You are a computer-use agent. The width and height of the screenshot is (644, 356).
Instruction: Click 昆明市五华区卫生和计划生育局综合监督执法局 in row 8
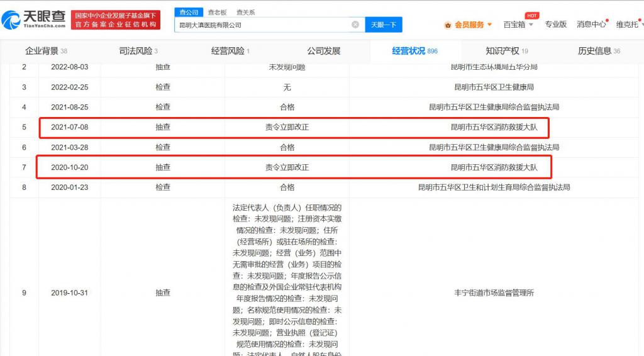click(494, 187)
